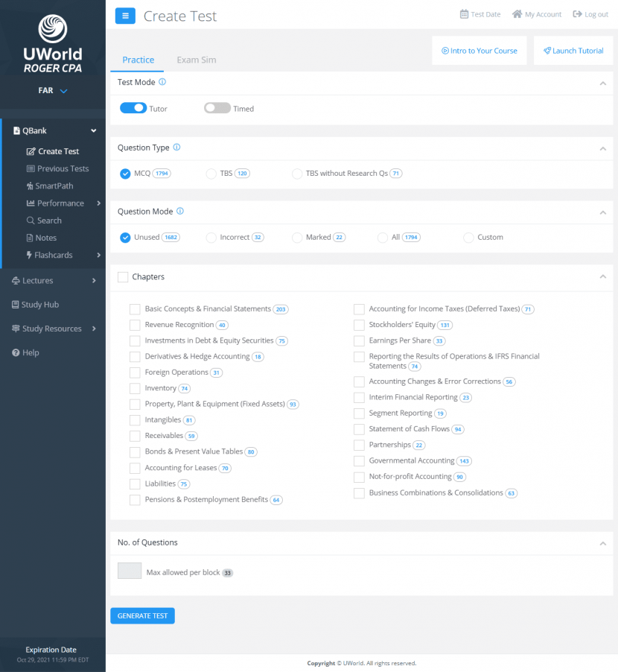Image resolution: width=618 pixels, height=672 pixels.
Task: Open Previous Tests from the sidebar menu
Action: 61,168
